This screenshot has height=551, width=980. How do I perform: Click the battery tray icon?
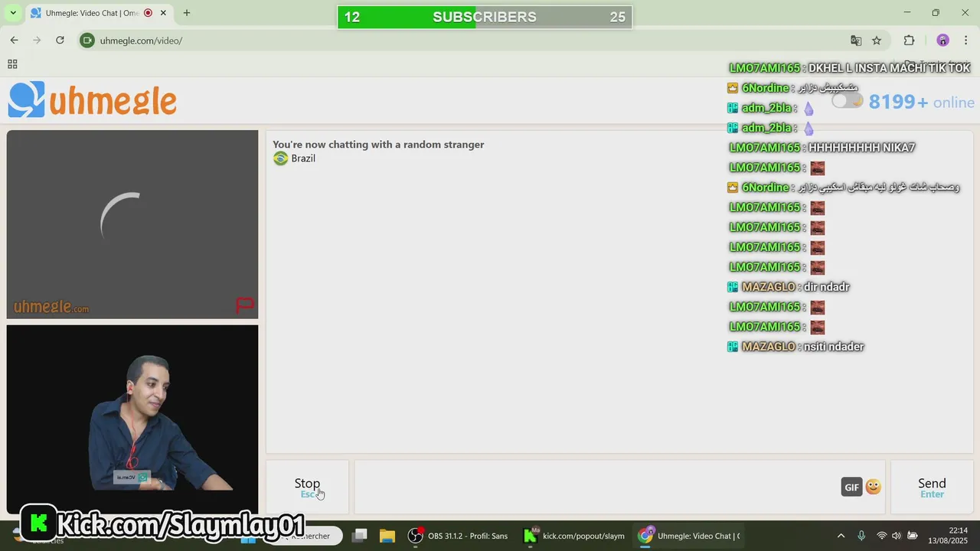click(x=913, y=536)
